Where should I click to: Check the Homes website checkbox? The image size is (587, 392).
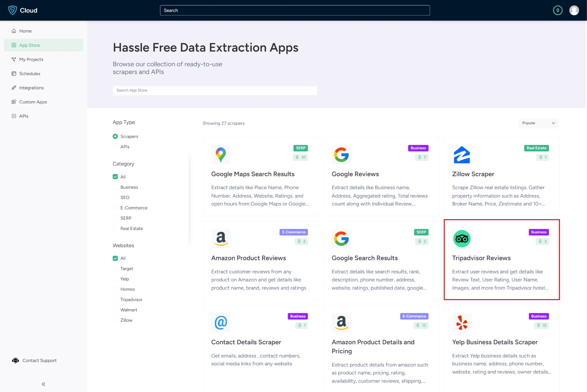click(115, 289)
